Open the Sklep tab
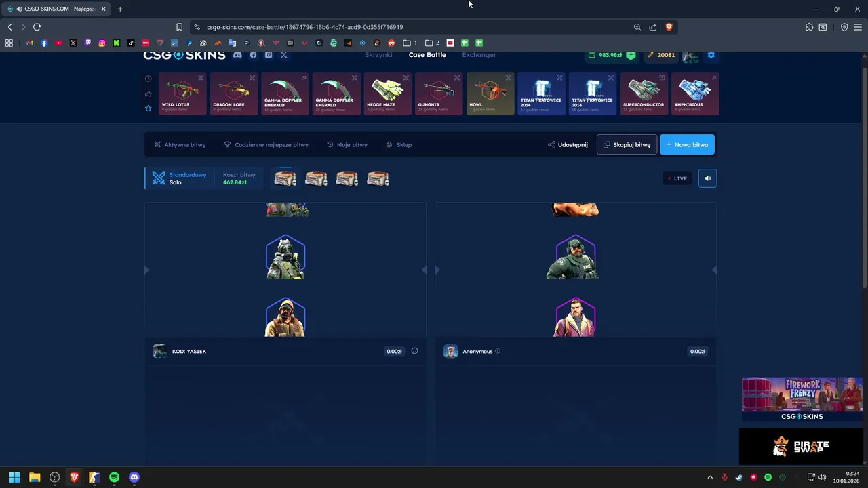This screenshot has height=488, width=868. 399,144
